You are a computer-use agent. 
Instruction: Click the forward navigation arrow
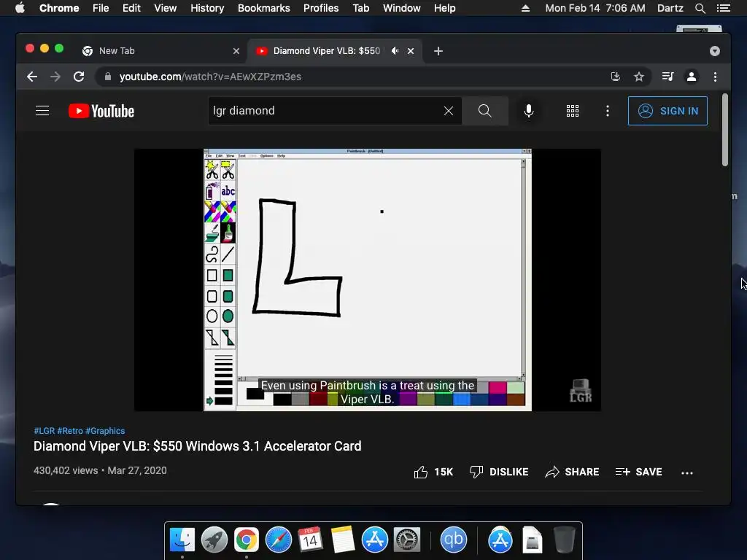pyautogui.click(x=55, y=77)
